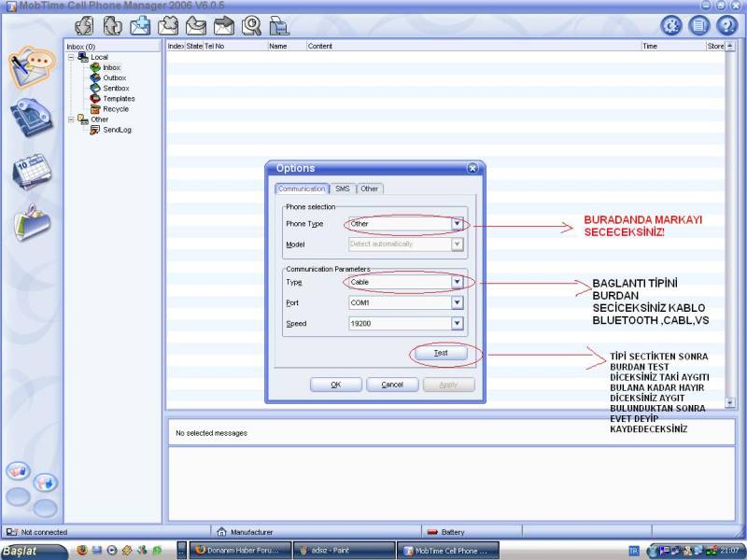The image size is (747, 560).
Task: Sort messages by the Store column header
Action: (715, 46)
